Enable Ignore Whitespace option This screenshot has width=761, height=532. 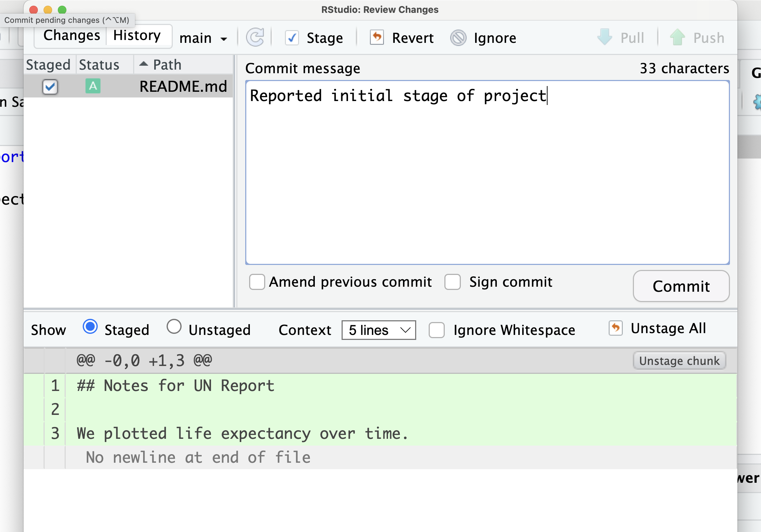point(437,330)
